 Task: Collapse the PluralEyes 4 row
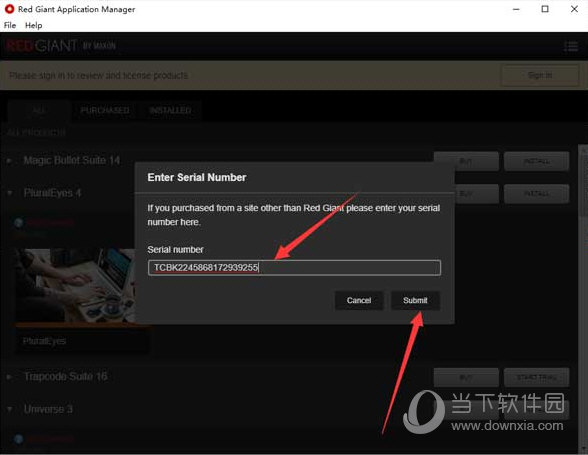click(9, 193)
